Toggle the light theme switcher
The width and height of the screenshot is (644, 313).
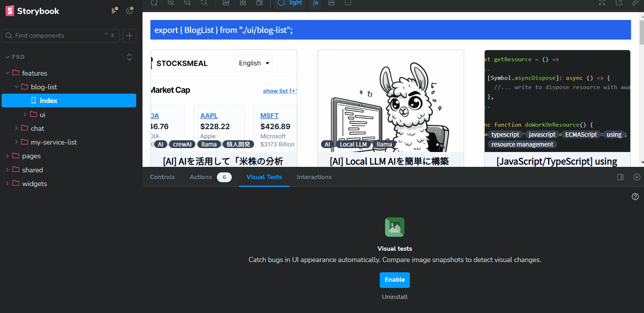pyautogui.click(x=290, y=3)
